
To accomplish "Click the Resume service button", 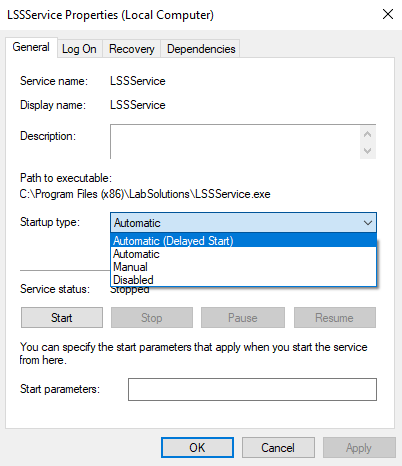I will coord(335,318).
